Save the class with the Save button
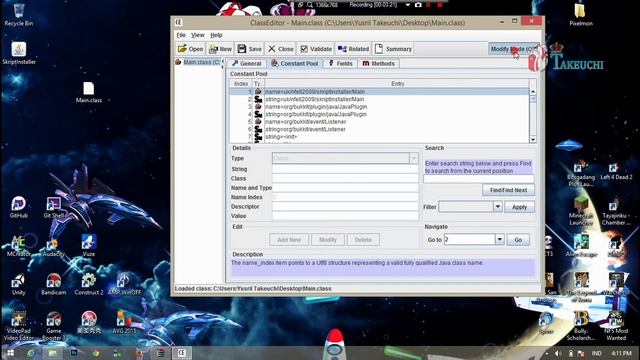This screenshot has width=640, height=360. (249, 49)
